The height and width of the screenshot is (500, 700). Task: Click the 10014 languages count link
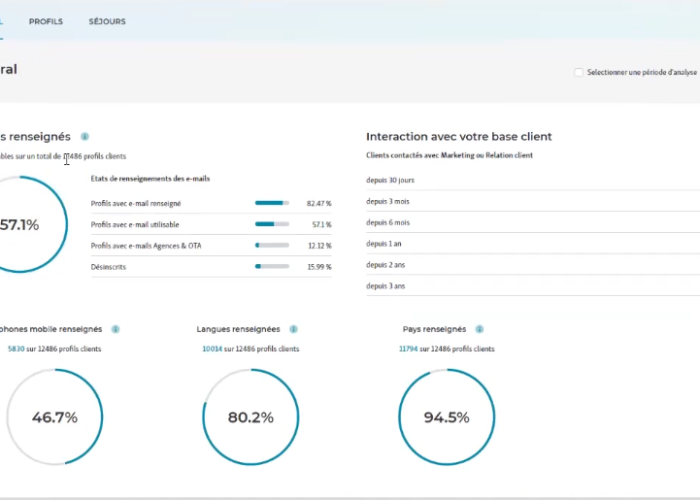point(212,349)
